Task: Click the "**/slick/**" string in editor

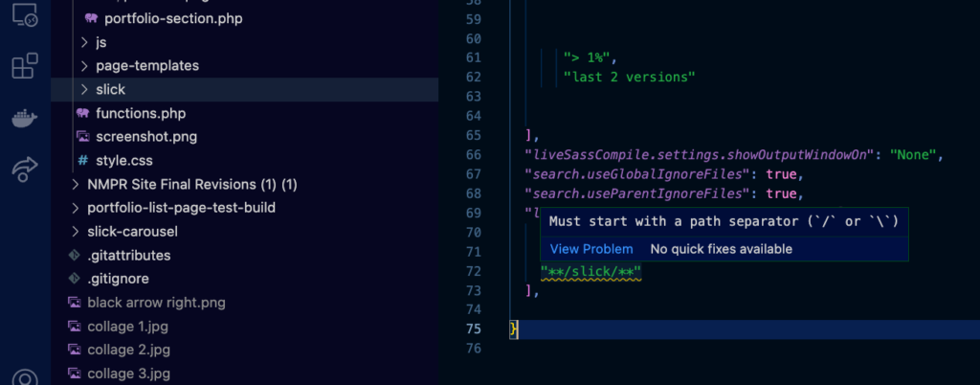Action: [590, 273]
